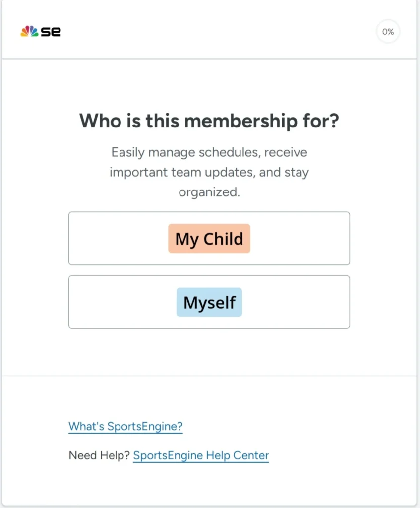This screenshot has width=420, height=508.
Task: Click the NBC peacock logo icon
Action: (x=29, y=31)
